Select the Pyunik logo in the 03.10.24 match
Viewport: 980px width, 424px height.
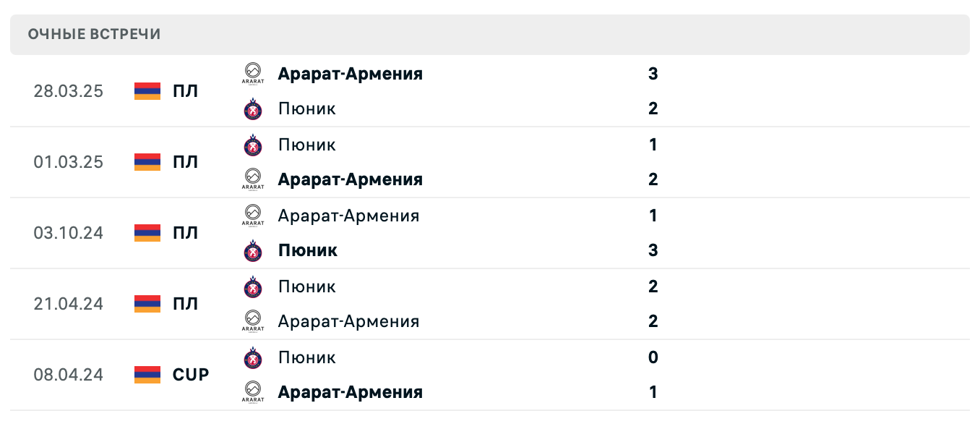pos(252,250)
